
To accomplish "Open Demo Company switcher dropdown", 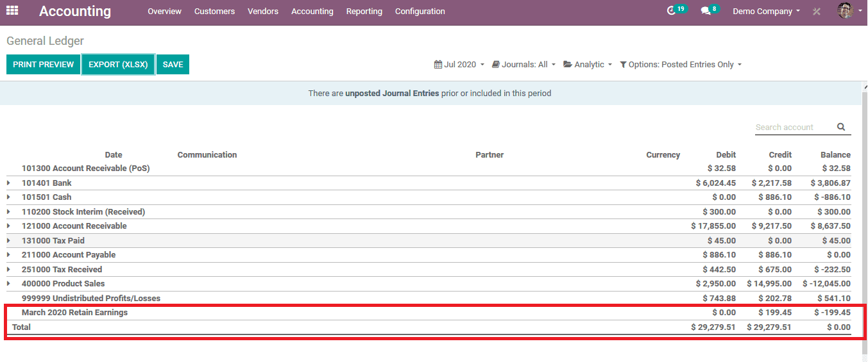I will coord(766,12).
